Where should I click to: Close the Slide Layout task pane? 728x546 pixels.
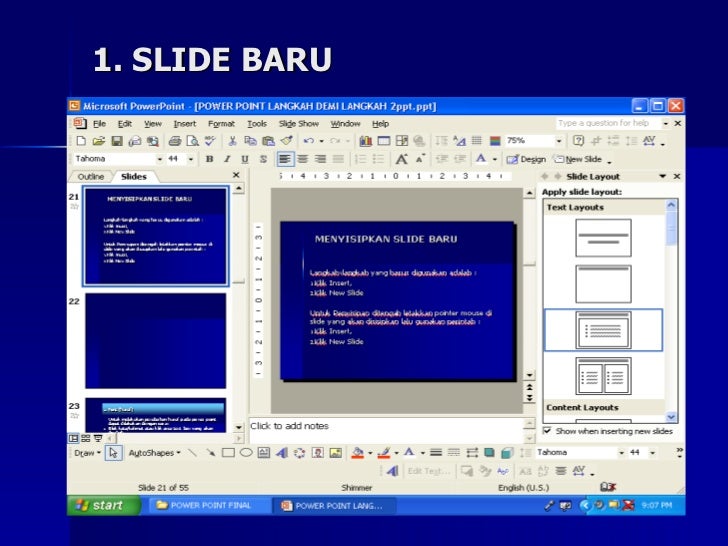click(677, 176)
